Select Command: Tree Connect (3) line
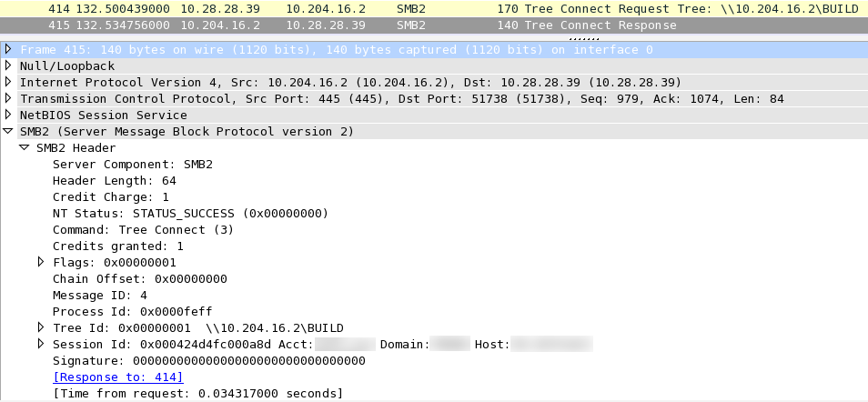868x402 pixels. [144, 230]
